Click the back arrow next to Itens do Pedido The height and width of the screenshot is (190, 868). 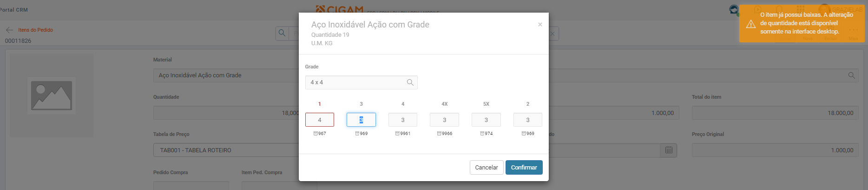[9, 30]
